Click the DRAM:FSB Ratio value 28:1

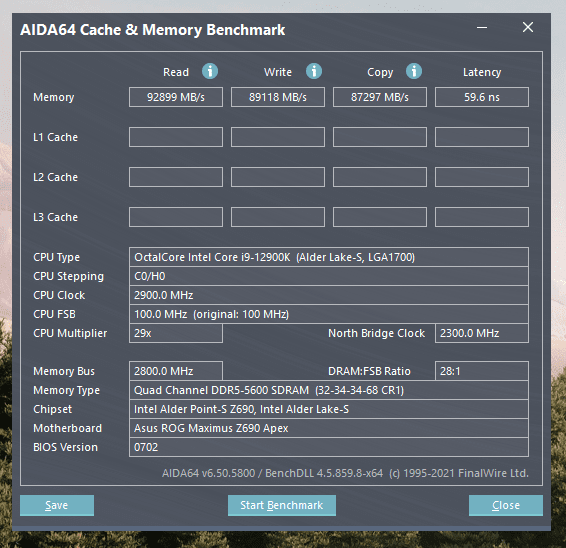(x=482, y=371)
